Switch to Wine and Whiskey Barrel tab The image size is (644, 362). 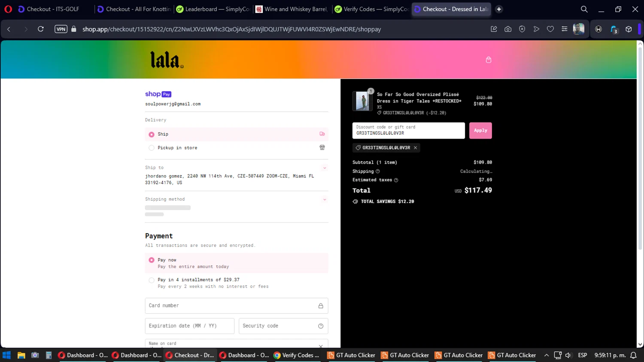[x=292, y=9]
